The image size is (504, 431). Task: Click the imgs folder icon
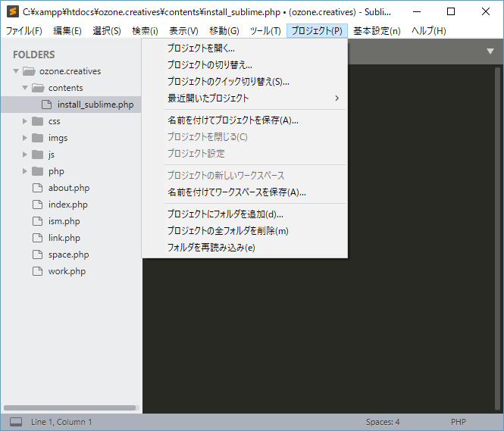[38, 138]
